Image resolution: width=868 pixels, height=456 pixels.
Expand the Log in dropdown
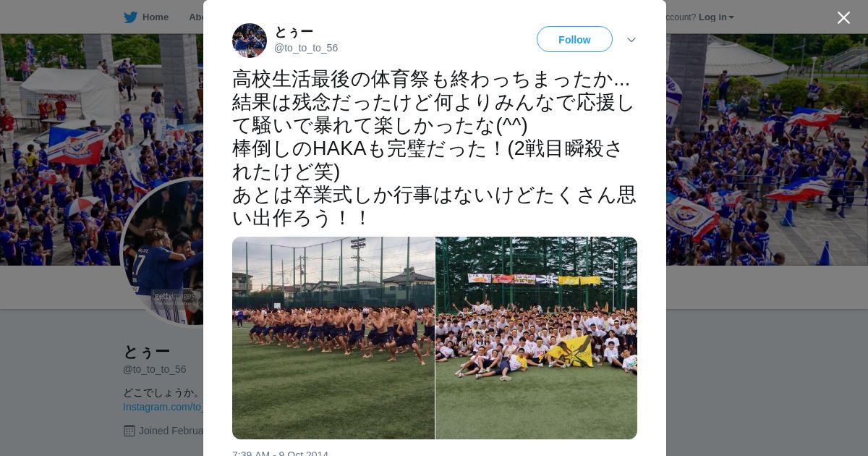pos(716,17)
